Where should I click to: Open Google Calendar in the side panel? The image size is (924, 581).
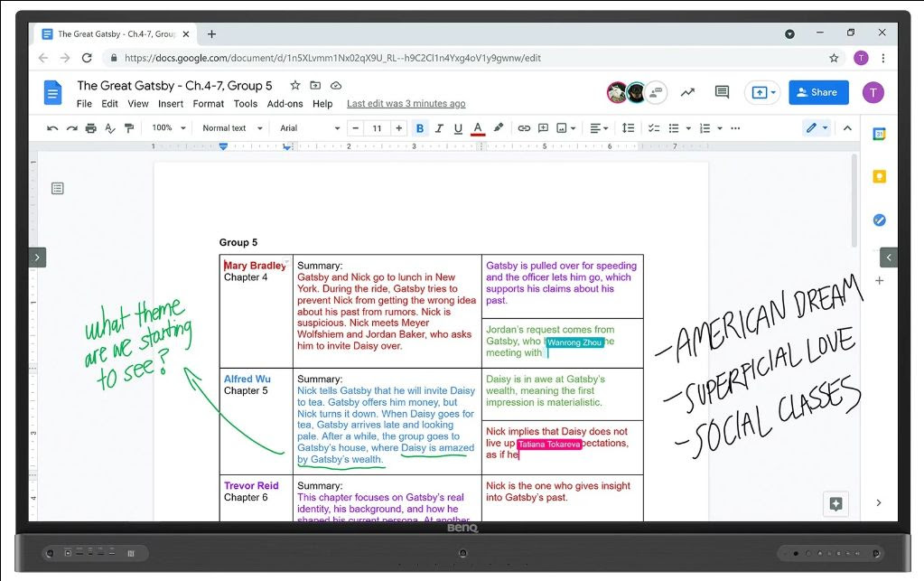879,134
